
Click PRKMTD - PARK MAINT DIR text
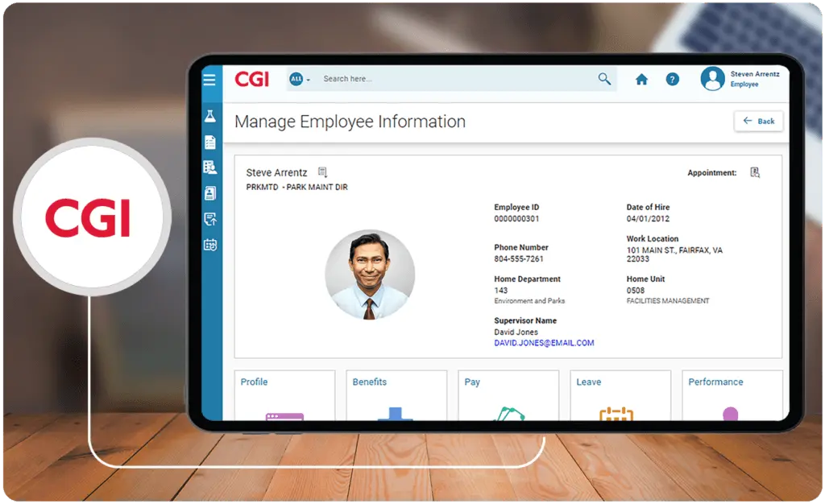pyautogui.click(x=296, y=187)
